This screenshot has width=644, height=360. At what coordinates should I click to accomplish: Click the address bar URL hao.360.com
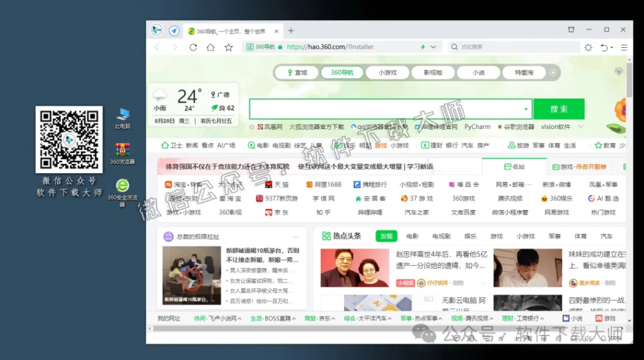(x=330, y=47)
